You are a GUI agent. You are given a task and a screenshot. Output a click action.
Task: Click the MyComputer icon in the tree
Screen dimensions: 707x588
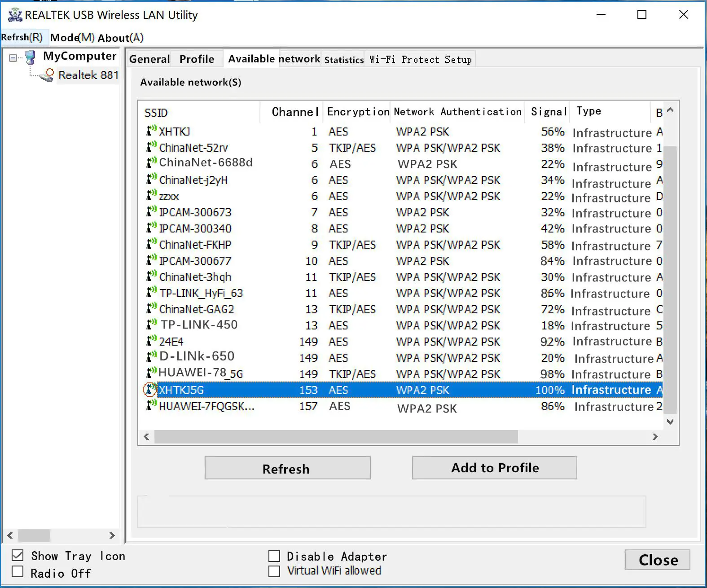click(x=31, y=57)
